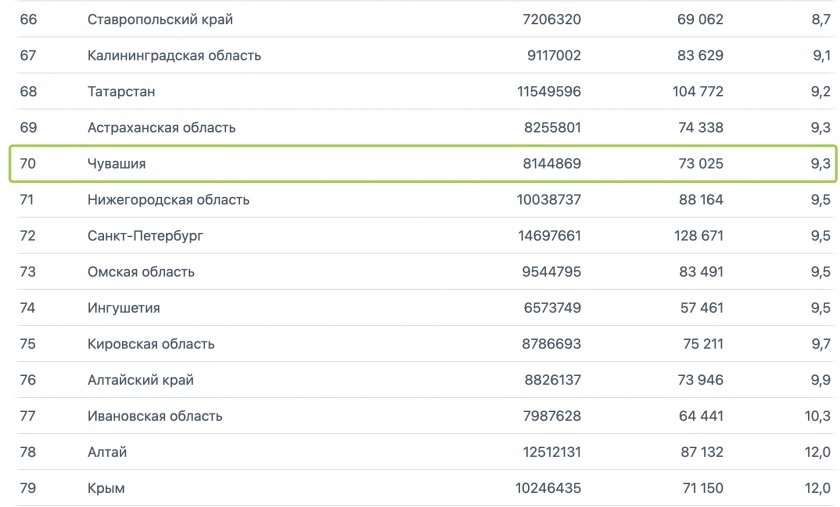Click the Крым region name
The image size is (840, 507).
click(x=106, y=488)
